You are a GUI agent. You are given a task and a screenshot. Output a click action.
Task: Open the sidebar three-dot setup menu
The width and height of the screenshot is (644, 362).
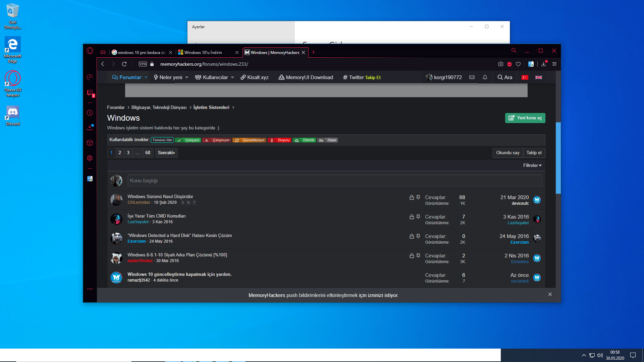(90, 289)
